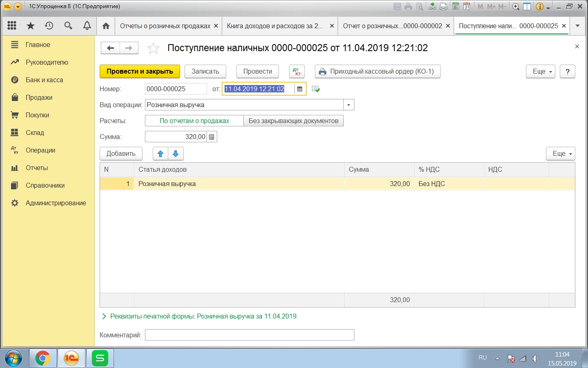Expand the 'Вид операции' dropdown
Image resolution: width=588 pixels, height=368 pixels.
coord(349,105)
